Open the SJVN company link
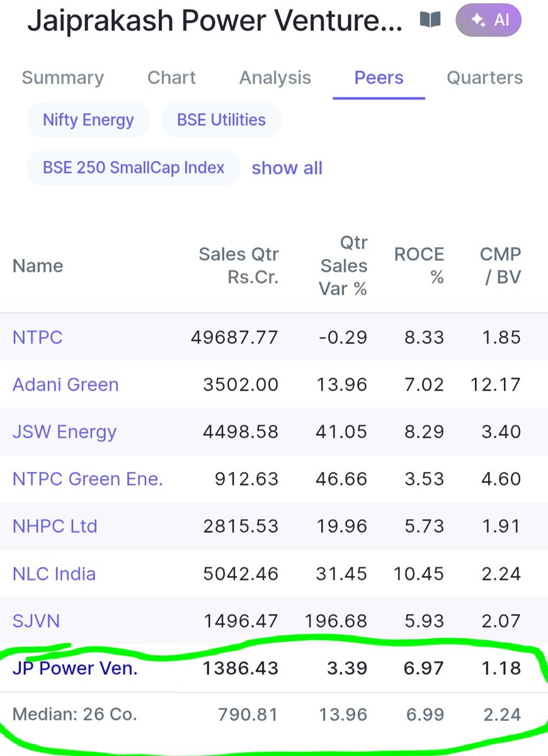Image resolution: width=548 pixels, height=756 pixels. pos(36,621)
